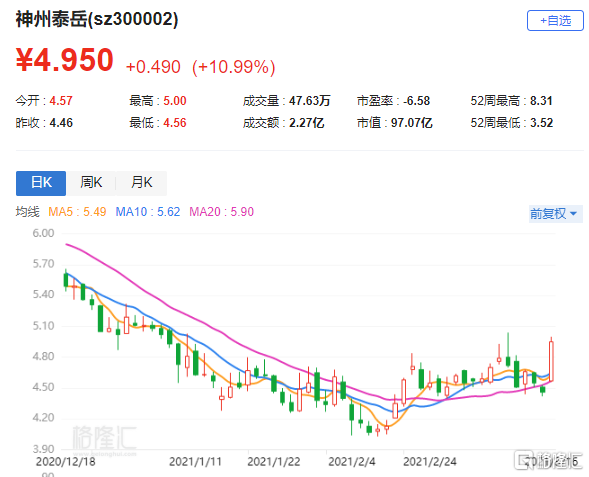Click the 昨收 value 4.46

61,123
